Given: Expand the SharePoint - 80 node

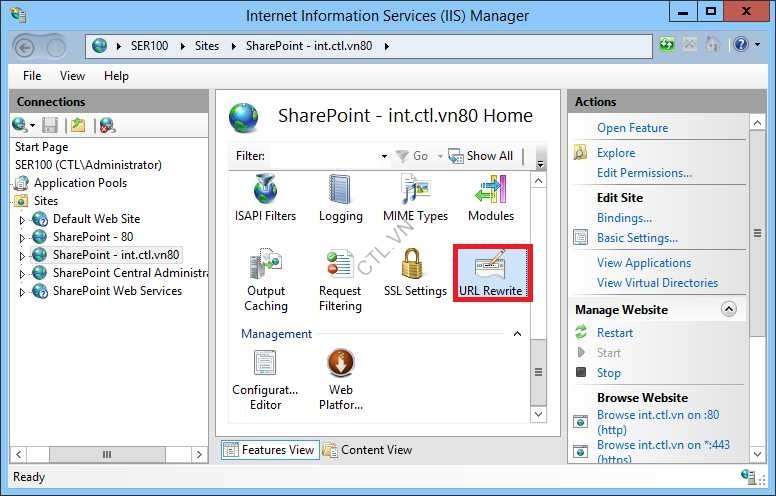Looking at the screenshot, I should click(x=22, y=238).
